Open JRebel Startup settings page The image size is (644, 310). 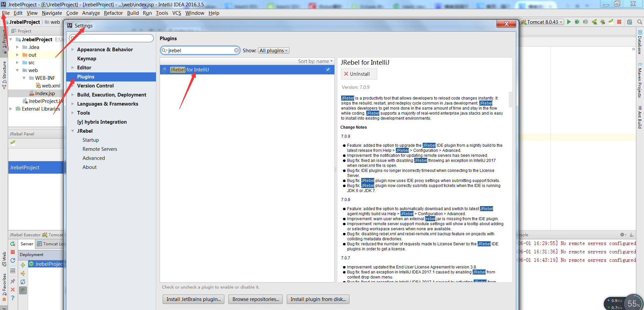[x=91, y=140]
